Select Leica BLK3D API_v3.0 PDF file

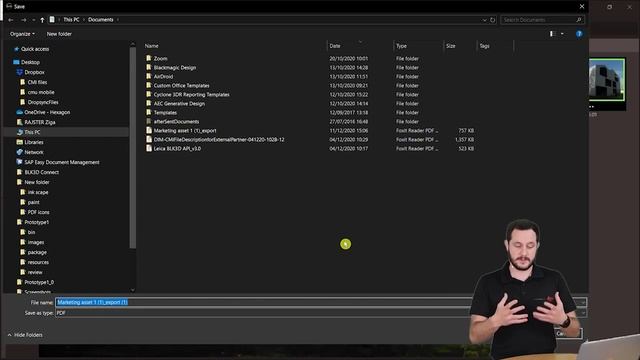177,149
